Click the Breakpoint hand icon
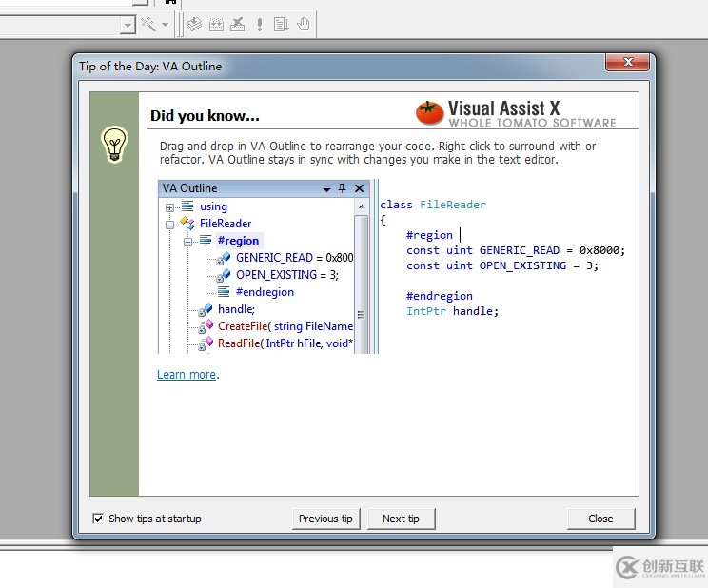The width and height of the screenshot is (708, 588). [x=304, y=25]
